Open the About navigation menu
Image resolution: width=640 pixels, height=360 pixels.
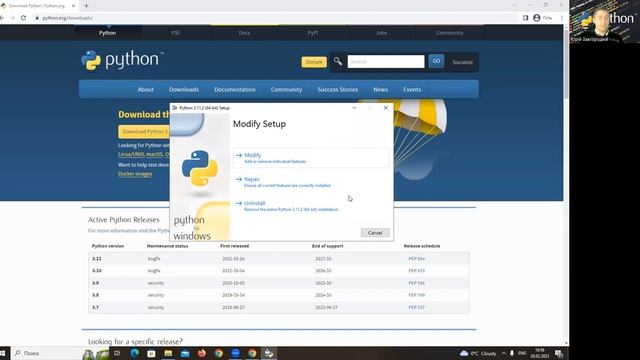point(145,89)
